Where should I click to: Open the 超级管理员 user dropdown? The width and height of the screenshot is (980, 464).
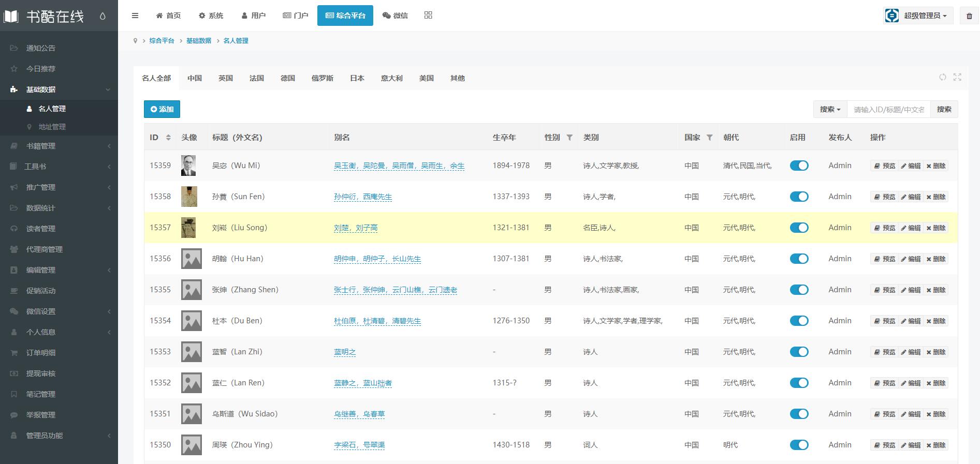[x=918, y=16]
